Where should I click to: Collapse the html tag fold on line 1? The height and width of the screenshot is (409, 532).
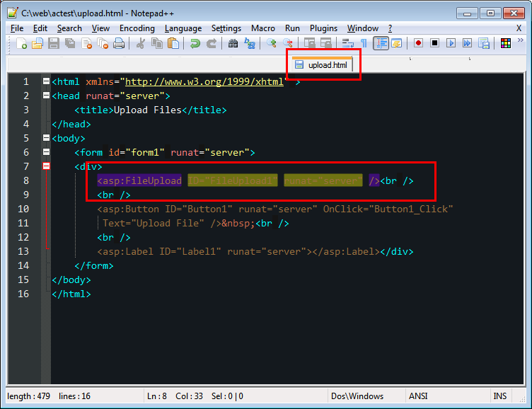46,81
